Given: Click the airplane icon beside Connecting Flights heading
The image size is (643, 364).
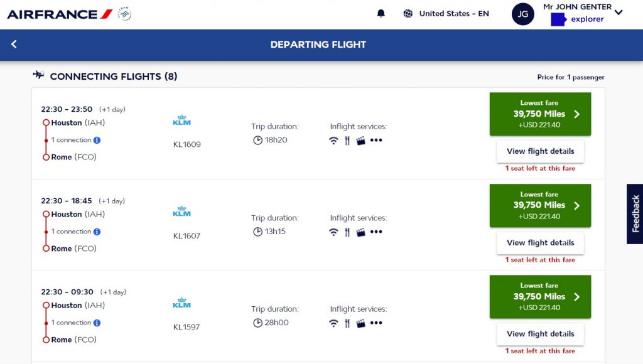Looking at the screenshot, I should 38,74.
